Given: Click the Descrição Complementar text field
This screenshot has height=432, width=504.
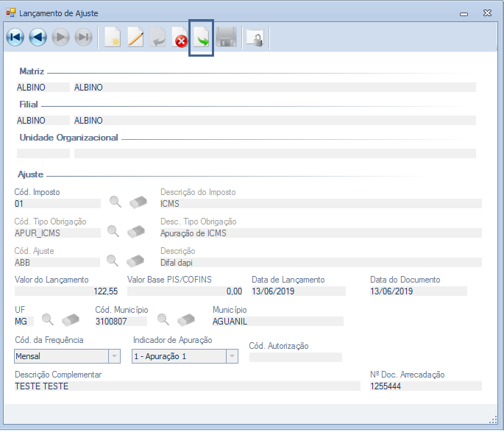Looking at the screenshot, I should 187,386.
